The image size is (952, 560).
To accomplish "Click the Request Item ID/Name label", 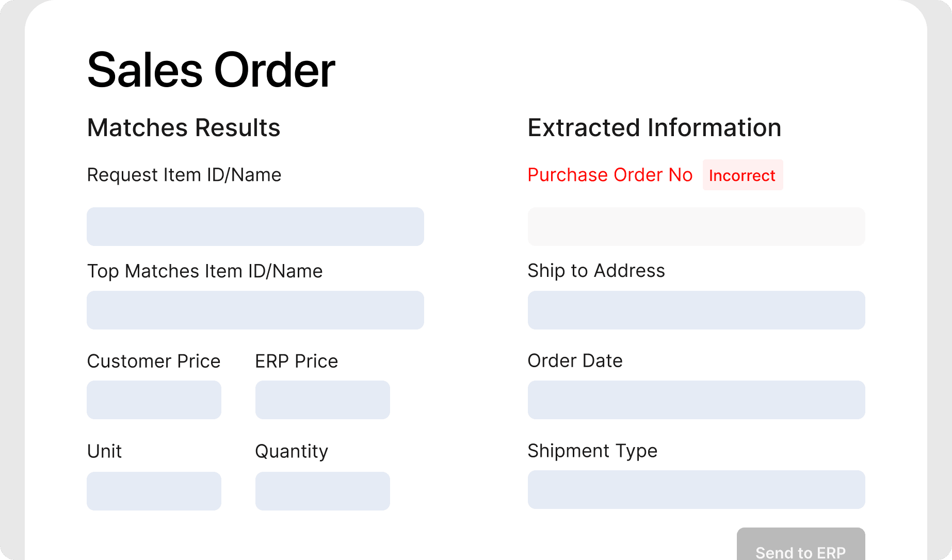I will tap(184, 175).
